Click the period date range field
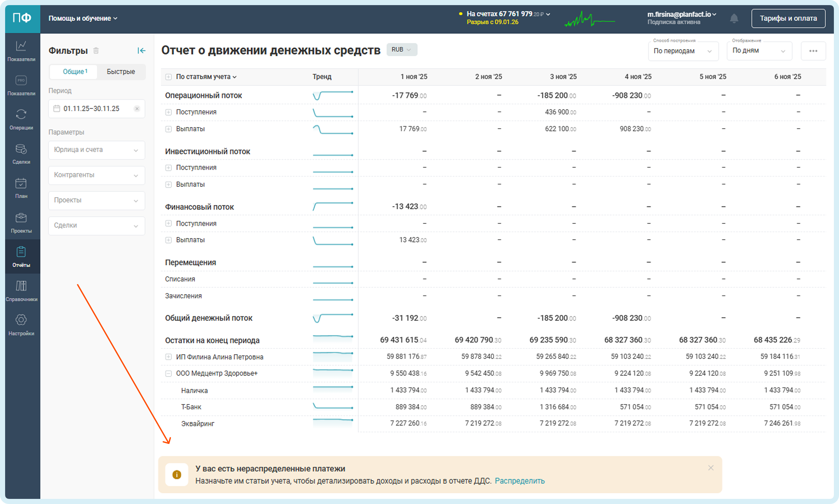The height and width of the screenshot is (504, 839). coord(92,109)
